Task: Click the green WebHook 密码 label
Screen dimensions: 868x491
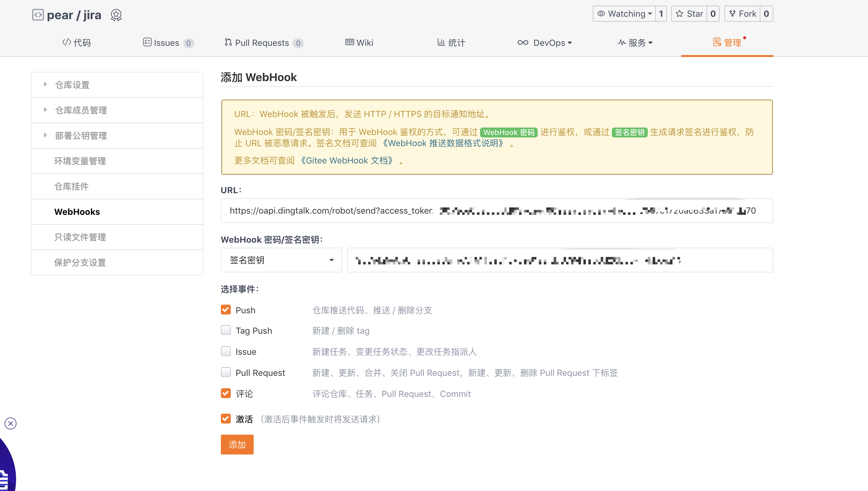Action: tap(509, 132)
